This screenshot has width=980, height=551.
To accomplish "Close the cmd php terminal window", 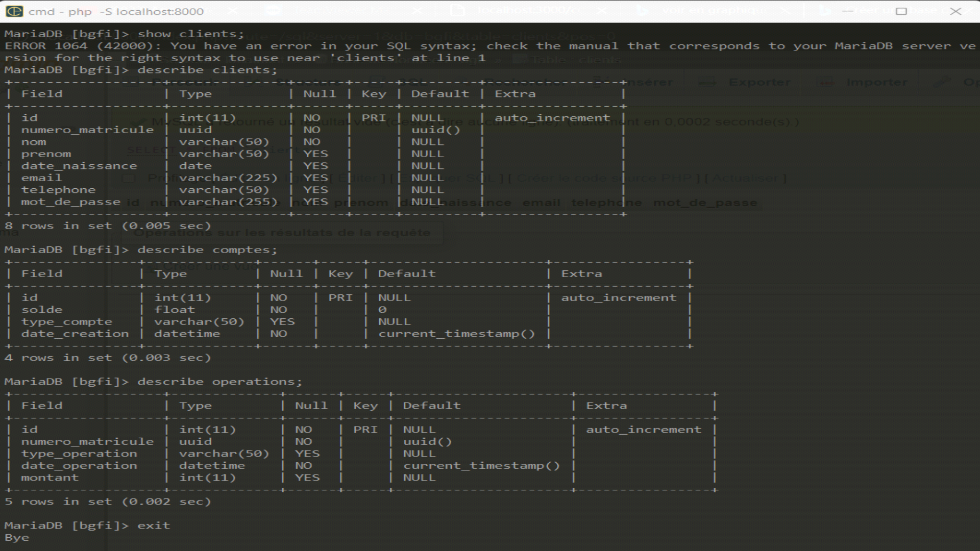I will point(955,11).
